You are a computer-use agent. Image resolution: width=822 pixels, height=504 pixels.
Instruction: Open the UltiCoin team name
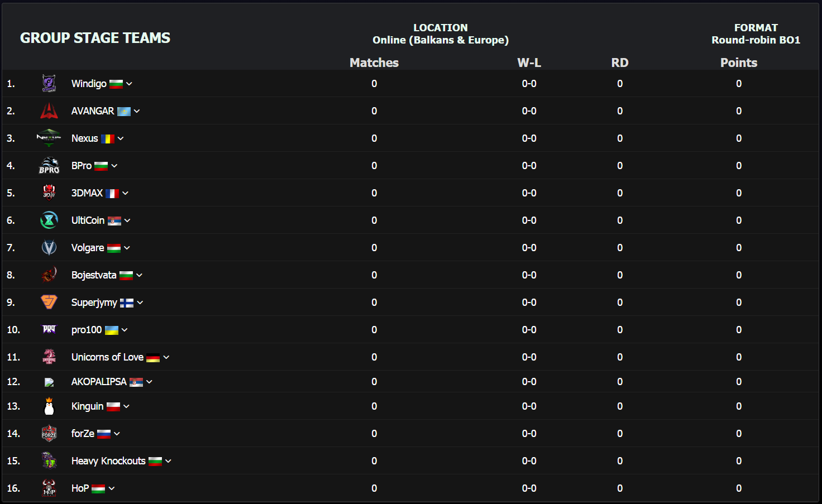[88, 220]
